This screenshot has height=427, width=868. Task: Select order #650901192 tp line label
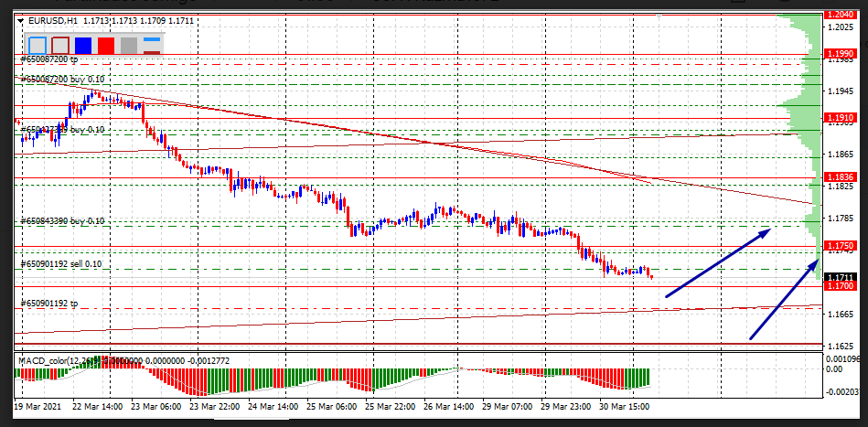[49, 301]
